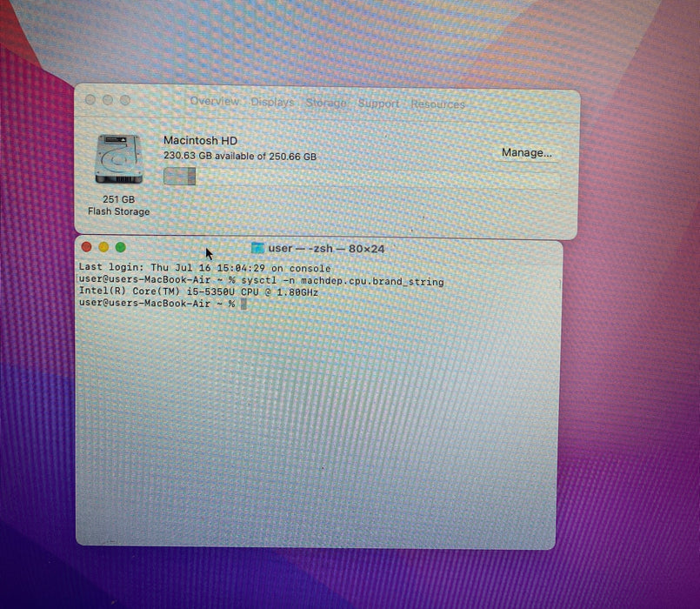Click the used segment of the storage bar
Viewport: 700px width, 609px height.
tap(179, 176)
